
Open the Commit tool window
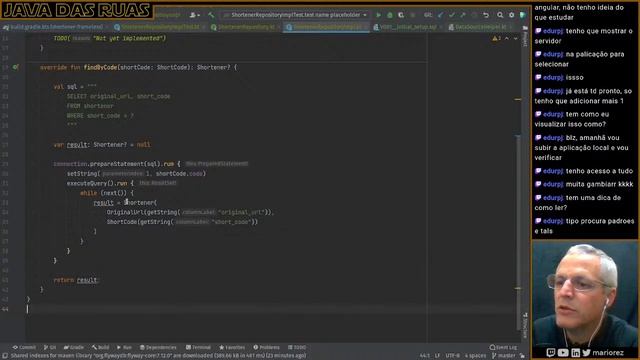click(24, 347)
